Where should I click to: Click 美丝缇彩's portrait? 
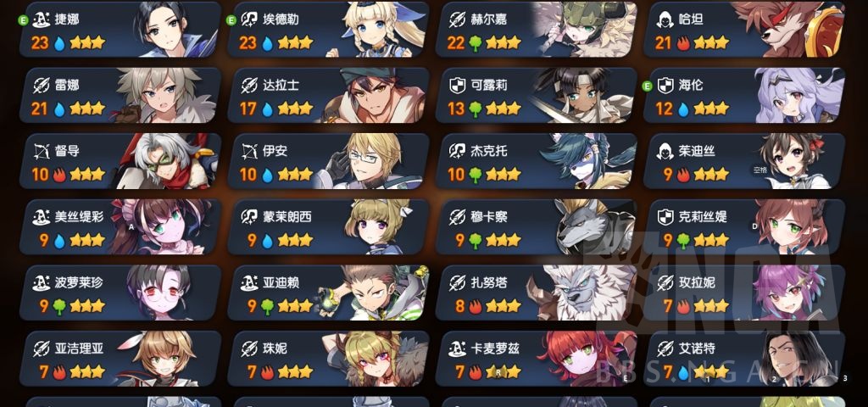click(x=160, y=227)
